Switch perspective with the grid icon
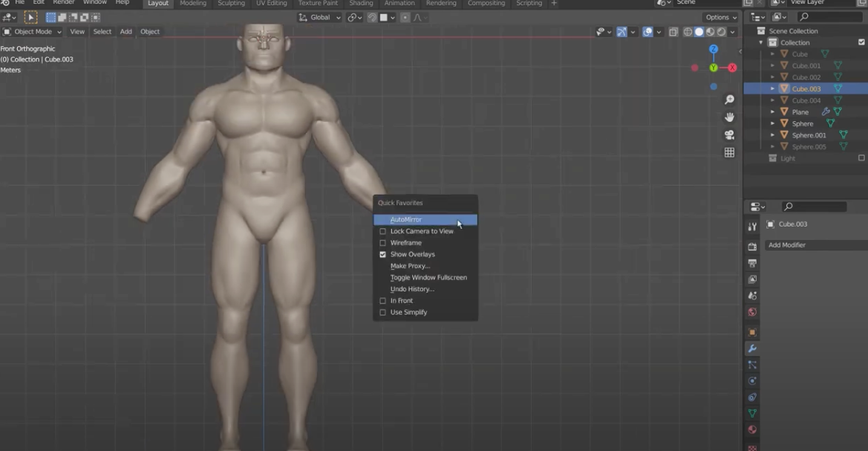The height and width of the screenshot is (451, 868). [730, 152]
